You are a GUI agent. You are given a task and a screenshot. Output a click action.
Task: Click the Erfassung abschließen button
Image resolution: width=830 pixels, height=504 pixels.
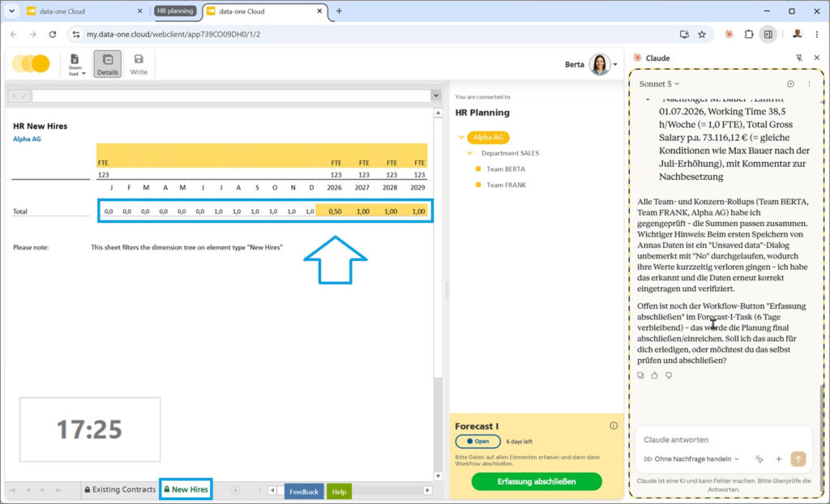537,482
